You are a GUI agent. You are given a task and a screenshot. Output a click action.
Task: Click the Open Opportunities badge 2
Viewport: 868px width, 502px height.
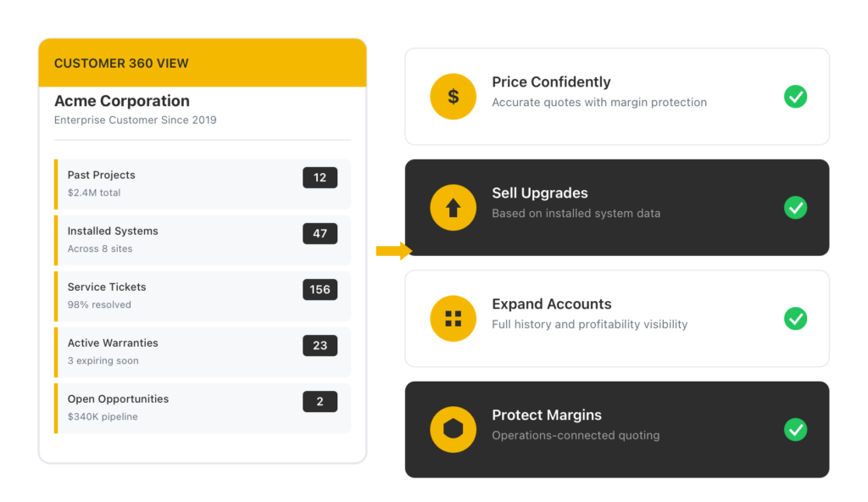coord(320,401)
